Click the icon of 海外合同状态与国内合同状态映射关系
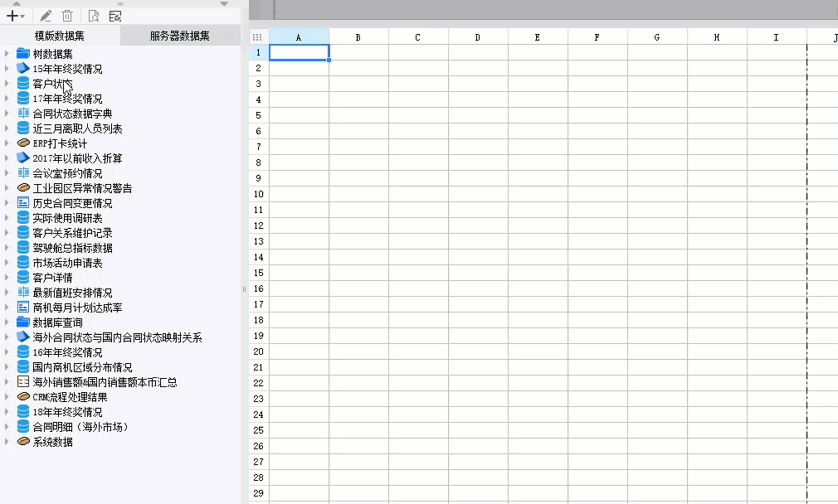 (23, 337)
